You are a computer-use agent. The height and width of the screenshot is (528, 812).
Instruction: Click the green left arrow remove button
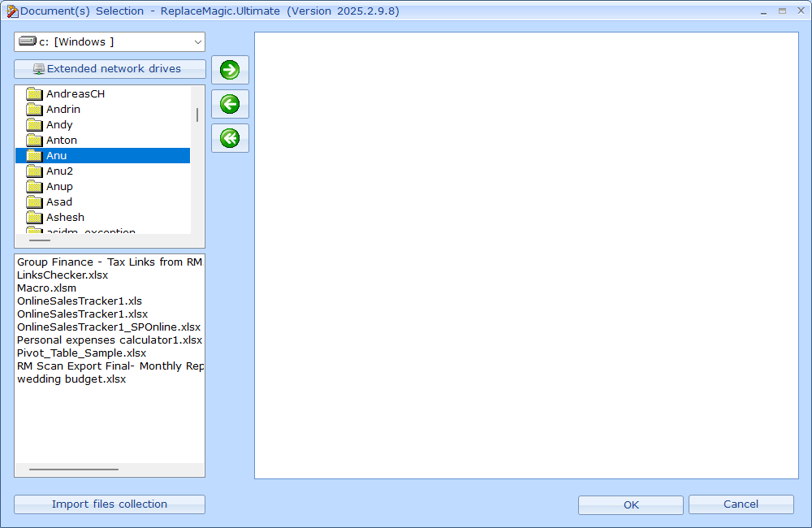click(230, 104)
